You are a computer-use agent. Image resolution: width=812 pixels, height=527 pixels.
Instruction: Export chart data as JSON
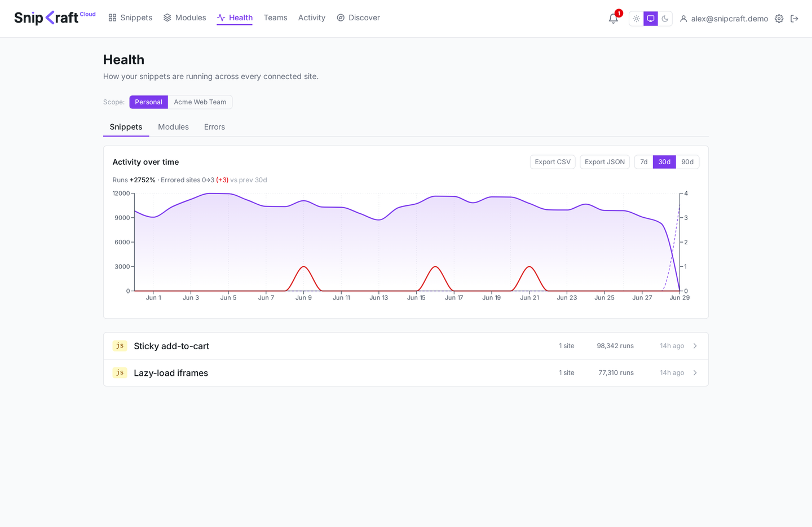click(x=604, y=162)
